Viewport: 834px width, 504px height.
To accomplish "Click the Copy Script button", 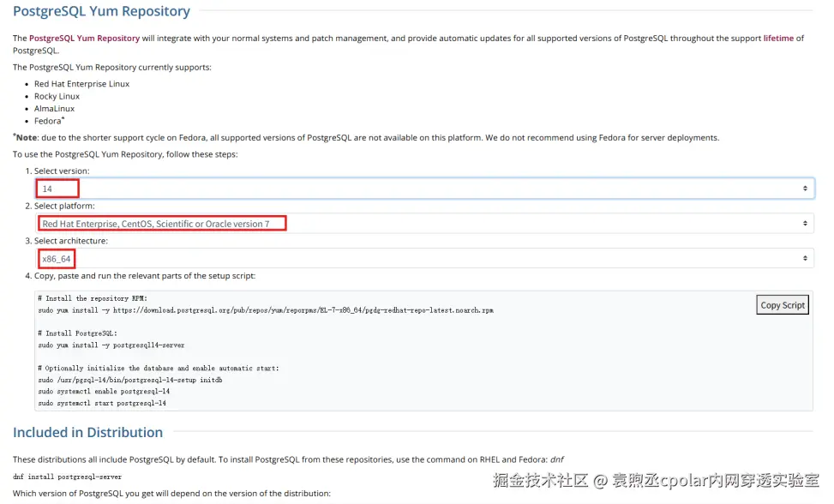I will 783,305.
